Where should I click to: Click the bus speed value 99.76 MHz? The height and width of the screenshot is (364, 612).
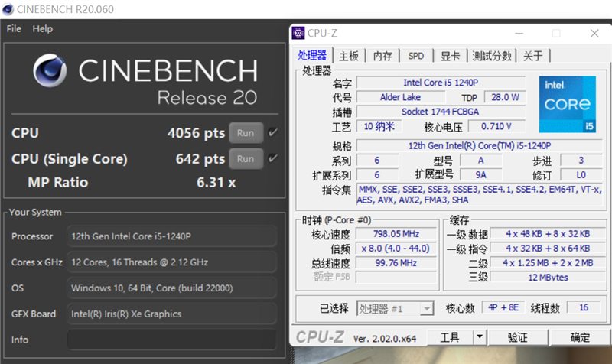point(396,263)
